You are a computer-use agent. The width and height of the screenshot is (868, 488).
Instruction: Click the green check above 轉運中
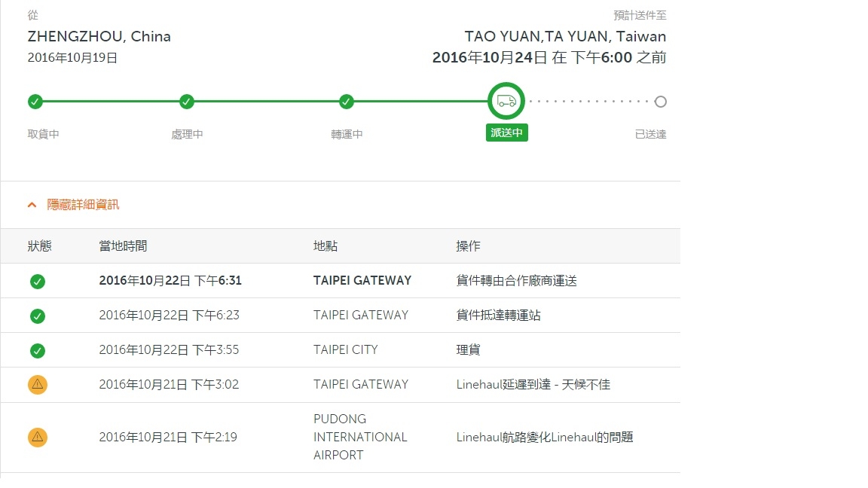pos(347,102)
